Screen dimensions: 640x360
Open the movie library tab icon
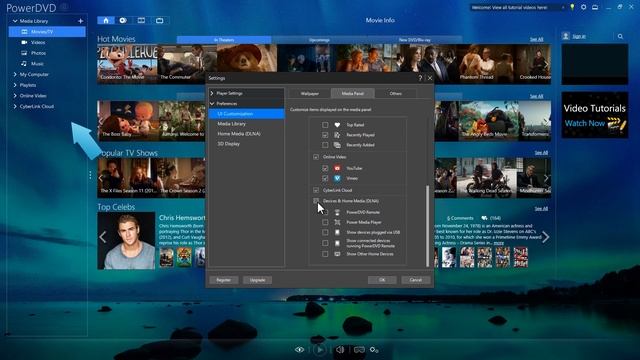click(141, 20)
